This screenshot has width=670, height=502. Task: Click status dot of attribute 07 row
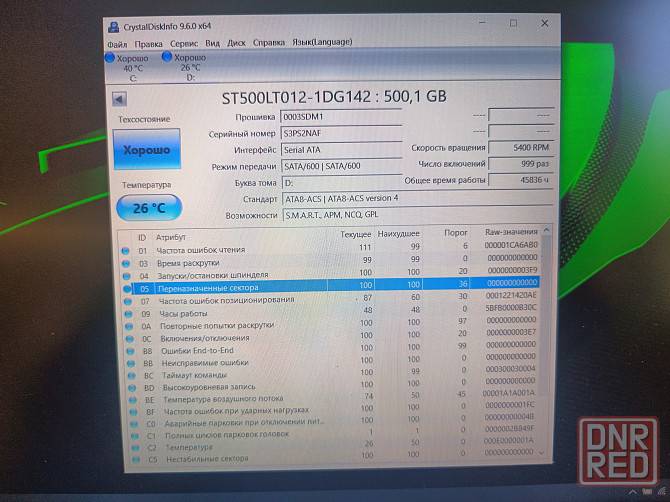coord(128,301)
